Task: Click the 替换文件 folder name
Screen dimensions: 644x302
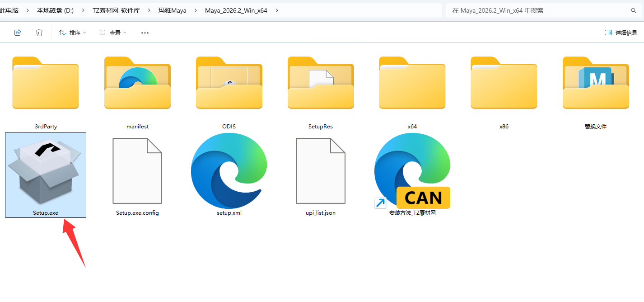Action: coord(596,127)
